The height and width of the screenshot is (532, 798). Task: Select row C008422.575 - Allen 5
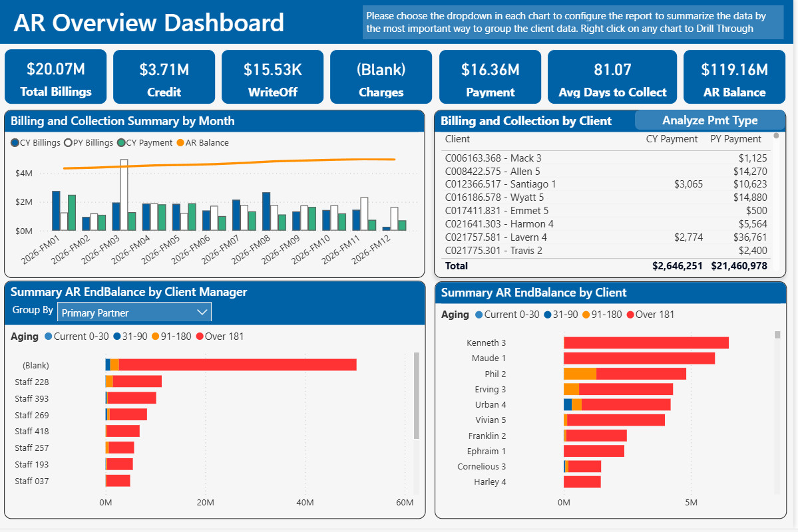coord(606,172)
